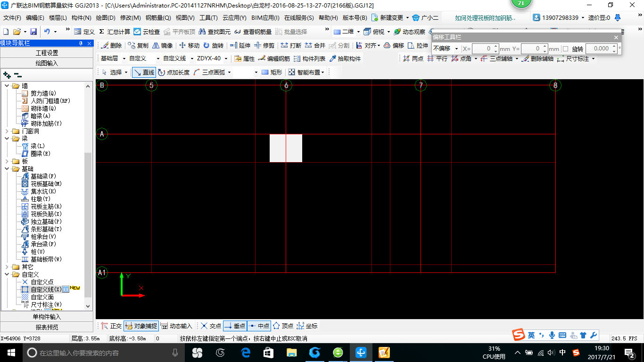Toggle 坐标 coordinate snap
This screenshot has width=644, height=362.
307,326
